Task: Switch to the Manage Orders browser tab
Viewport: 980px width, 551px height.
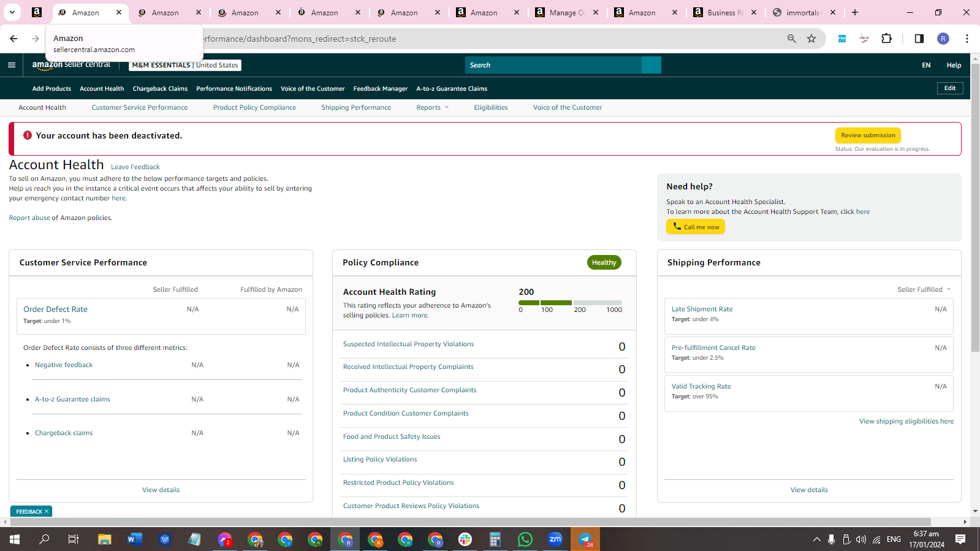Action: [567, 12]
